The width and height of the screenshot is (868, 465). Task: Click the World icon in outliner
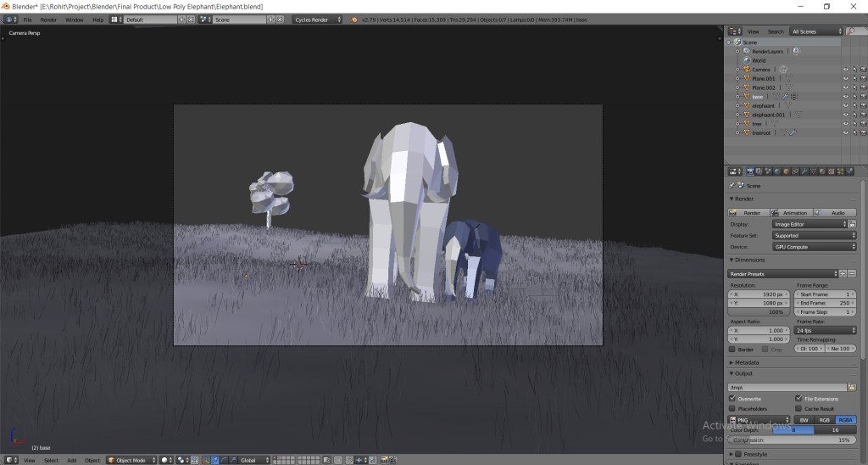(x=747, y=60)
